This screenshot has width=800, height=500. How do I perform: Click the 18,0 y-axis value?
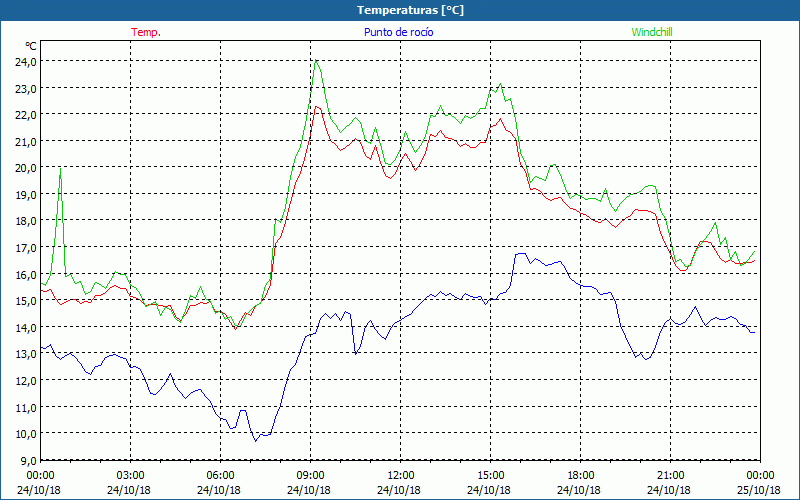coord(27,221)
